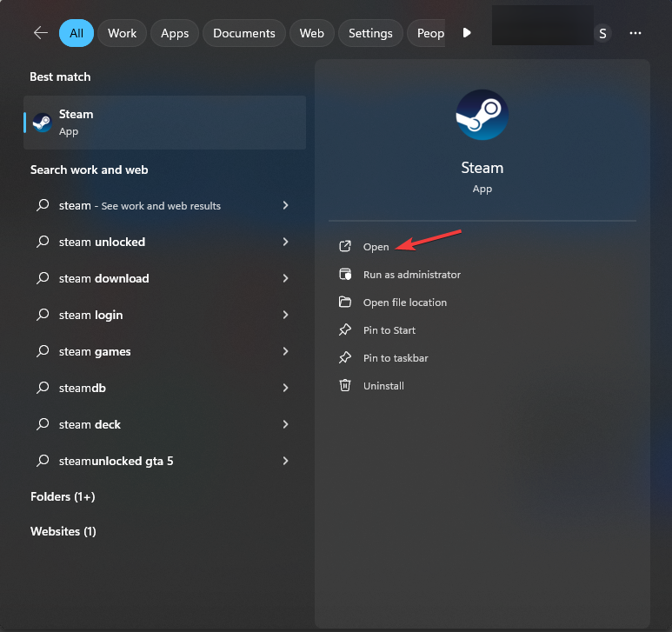This screenshot has height=632, width=672.
Task: Select the 'steam login' suggestion
Action: tap(165, 315)
